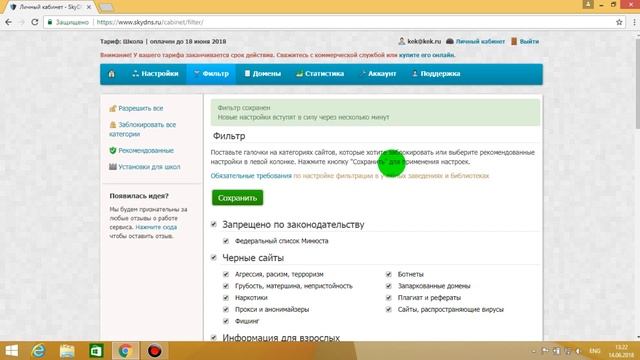Toggle Плагиат и рефераты checkbox
The height and width of the screenshot is (360, 640).
[389, 298]
